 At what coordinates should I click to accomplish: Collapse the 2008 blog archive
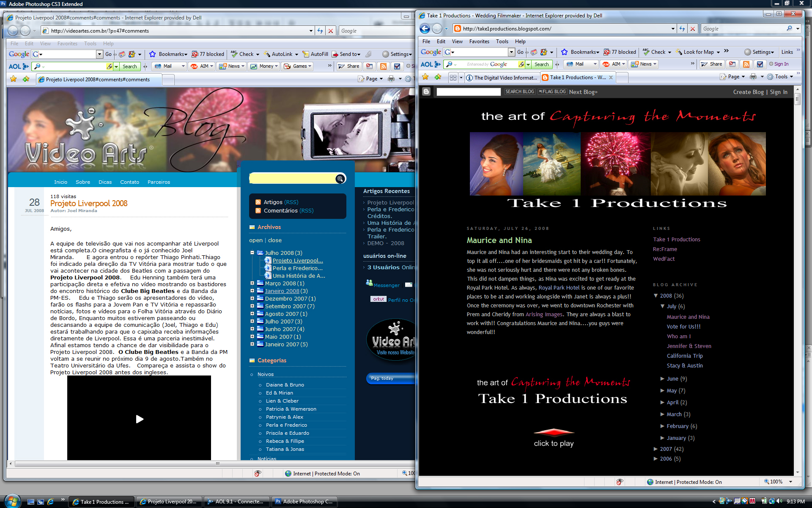(656, 296)
